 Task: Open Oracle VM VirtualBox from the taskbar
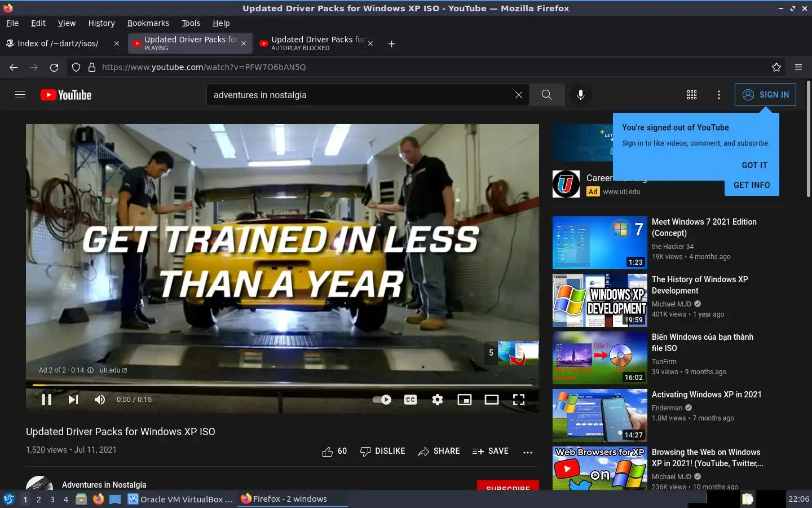click(x=180, y=499)
